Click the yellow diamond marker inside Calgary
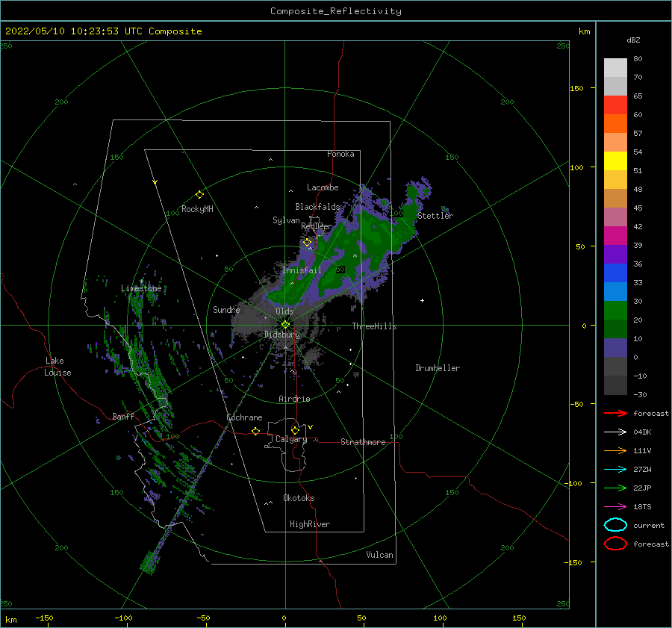This screenshot has height=628, width=672. coord(295,430)
